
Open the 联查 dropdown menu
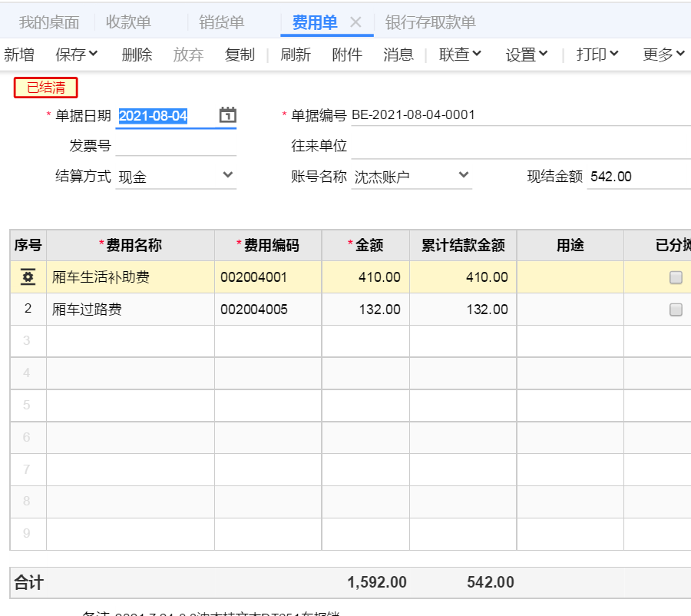pyautogui.click(x=460, y=55)
